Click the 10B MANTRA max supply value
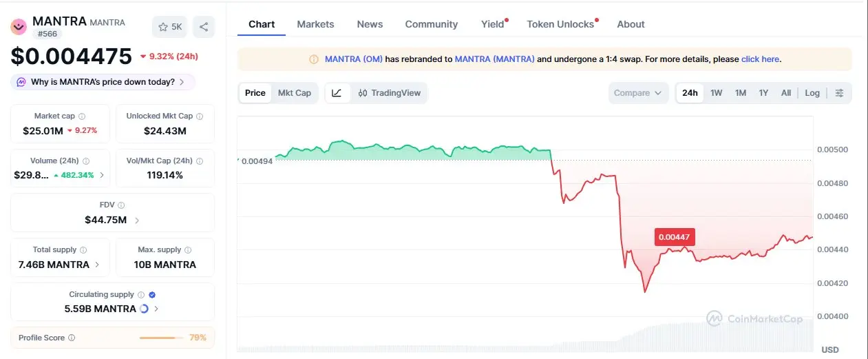The height and width of the screenshot is (359, 868). pyautogui.click(x=165, y=265)
